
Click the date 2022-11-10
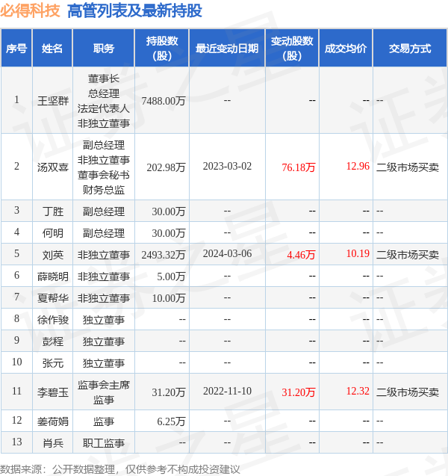227,391
